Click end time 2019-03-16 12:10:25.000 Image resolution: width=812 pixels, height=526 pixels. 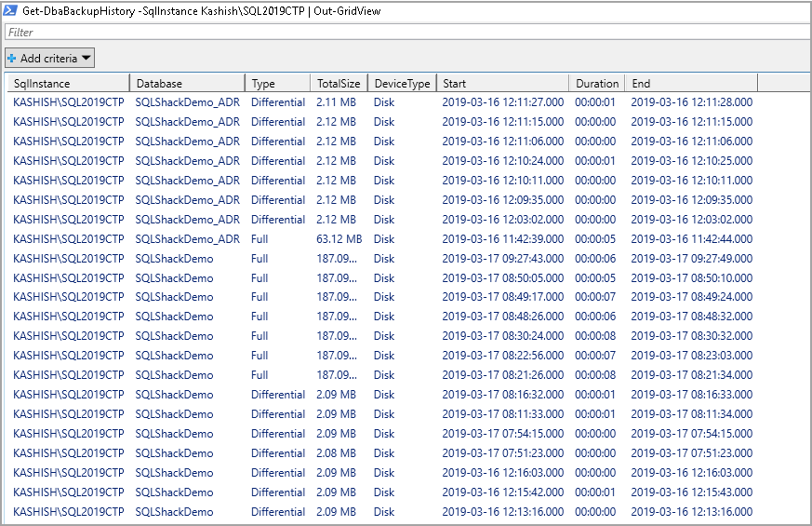pyautogui.click(x=691, y=161)
